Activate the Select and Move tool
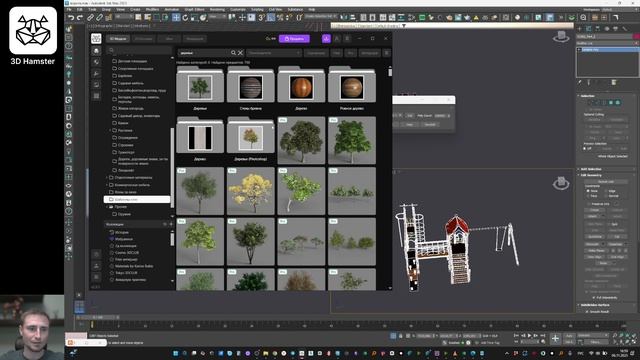Screen dimensions: 640x360 [176, 17]
